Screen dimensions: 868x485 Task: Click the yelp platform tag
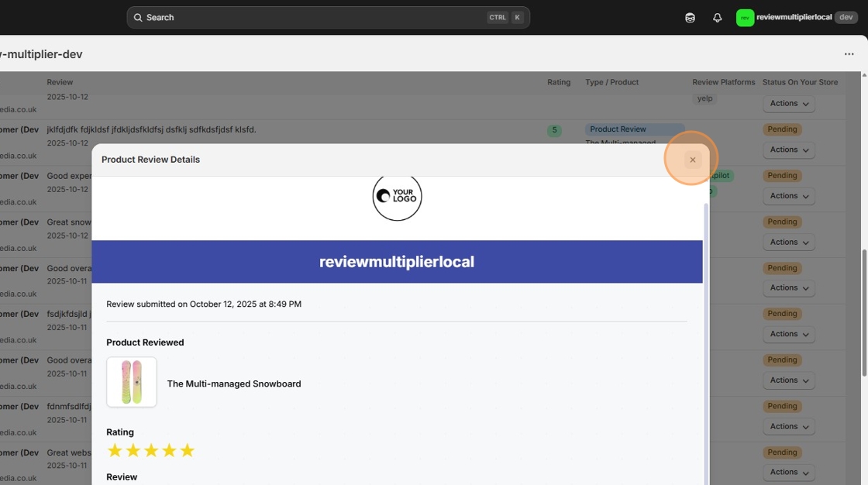tap(704, 98)
